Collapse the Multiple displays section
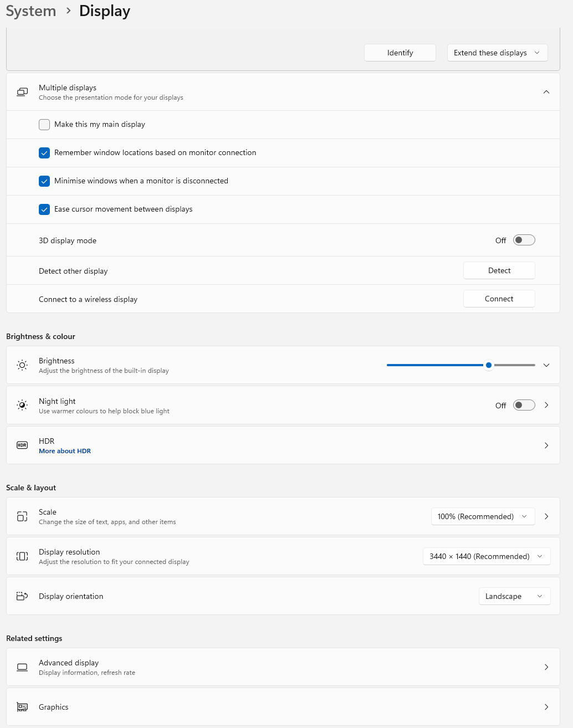 pyautogui.click(x=546, y=92)
